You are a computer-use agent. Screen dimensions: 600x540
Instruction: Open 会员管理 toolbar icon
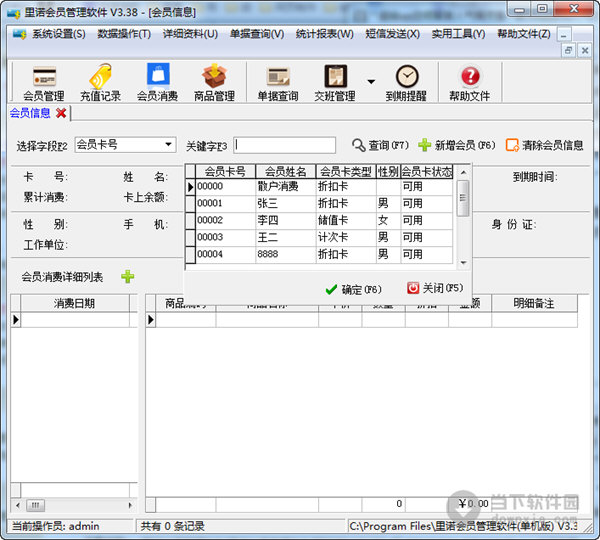pyautogui.click(x=44, y=83)
